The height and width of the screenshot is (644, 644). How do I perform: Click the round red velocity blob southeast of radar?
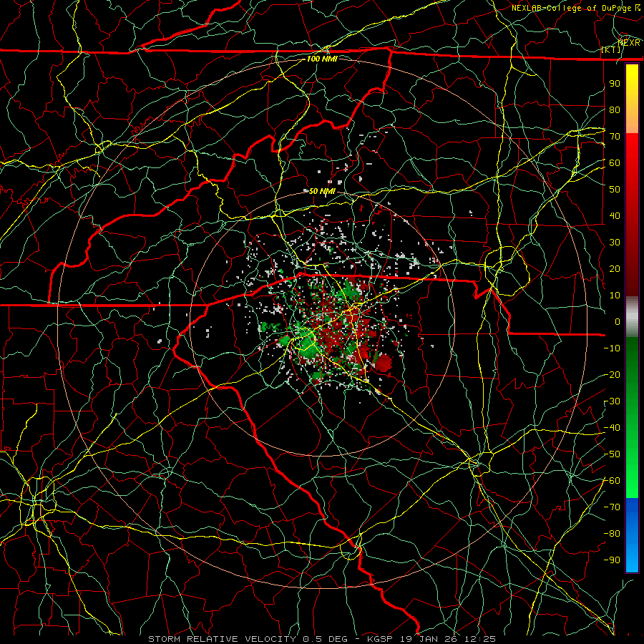click(384, 363)
